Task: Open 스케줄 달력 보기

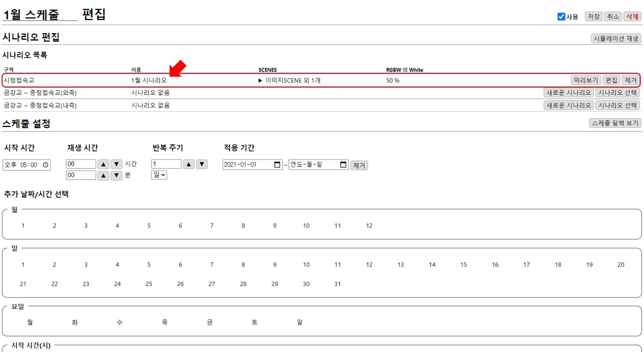Action: point(615,123)
